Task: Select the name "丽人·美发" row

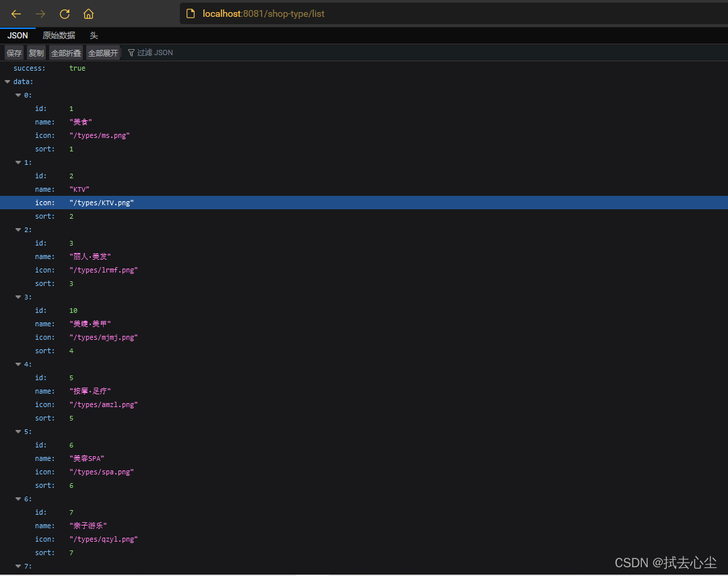Action: coord(364,256)
